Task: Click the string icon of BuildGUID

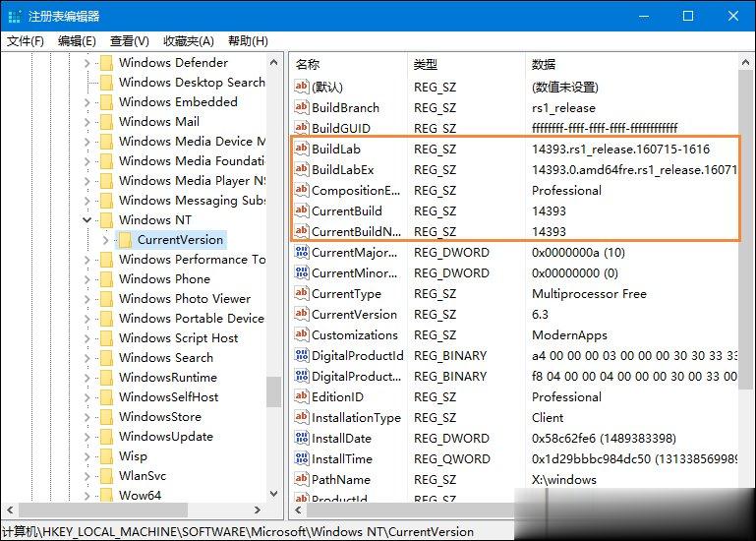Action: 302,128
